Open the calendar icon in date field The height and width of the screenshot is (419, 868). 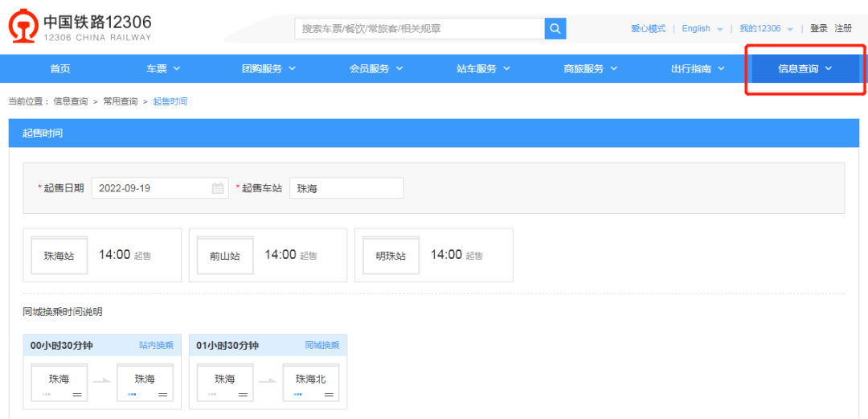click(x=218, y=188)
